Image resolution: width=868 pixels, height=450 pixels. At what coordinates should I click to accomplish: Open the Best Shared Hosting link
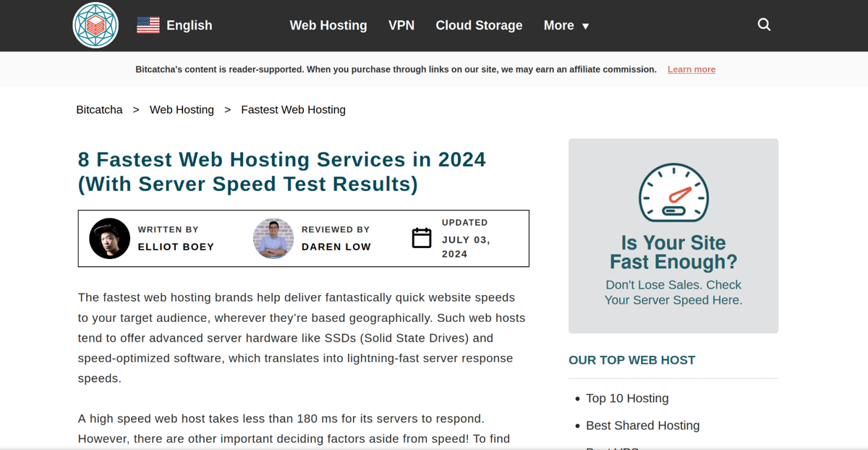(x=642, y=426)
